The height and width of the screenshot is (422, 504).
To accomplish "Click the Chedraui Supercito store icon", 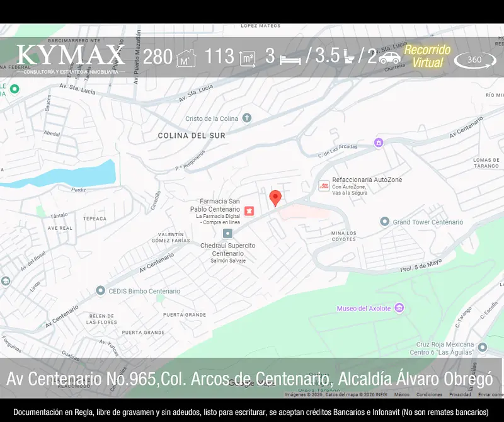I will tap(227, 233).
